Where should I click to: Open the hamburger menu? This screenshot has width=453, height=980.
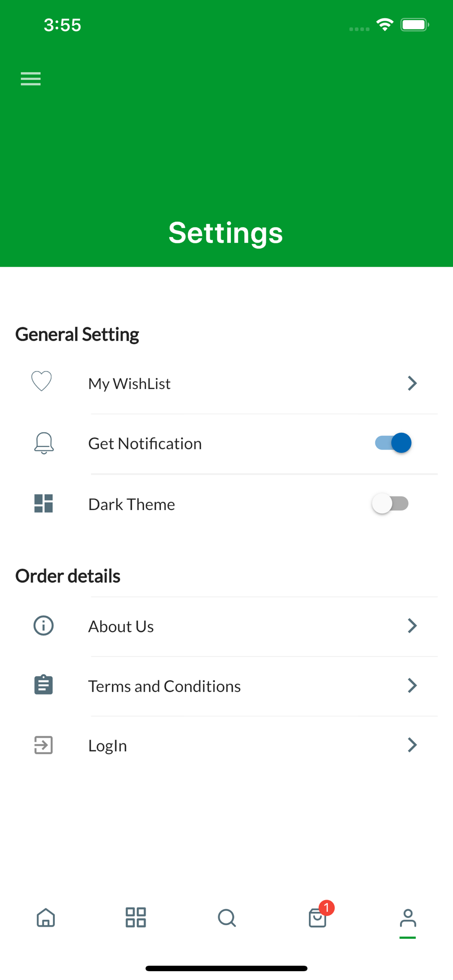[30, 79]
